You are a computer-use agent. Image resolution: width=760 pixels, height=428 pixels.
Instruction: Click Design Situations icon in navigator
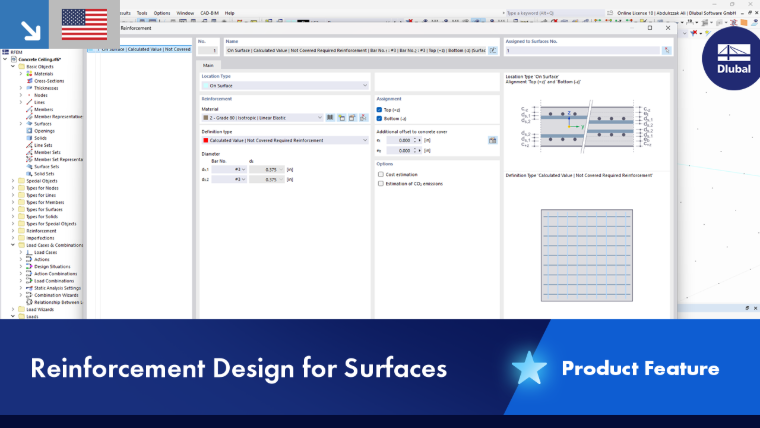pos(29,267)
